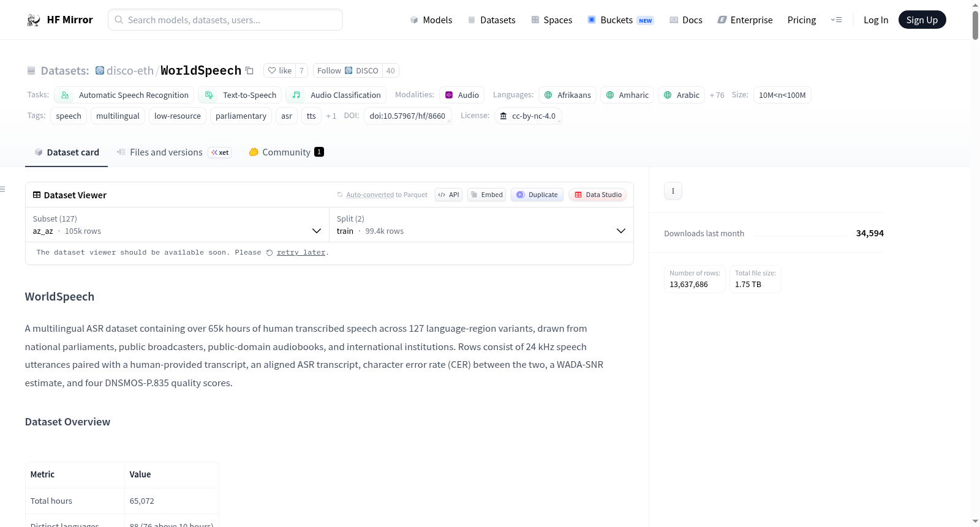
Task: Switch to the Files and versions tab
Action: click(174, 152)
